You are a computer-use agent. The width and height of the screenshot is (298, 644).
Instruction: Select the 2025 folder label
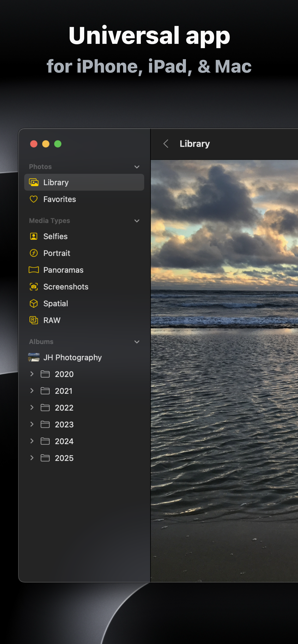(x=64, y=458)
